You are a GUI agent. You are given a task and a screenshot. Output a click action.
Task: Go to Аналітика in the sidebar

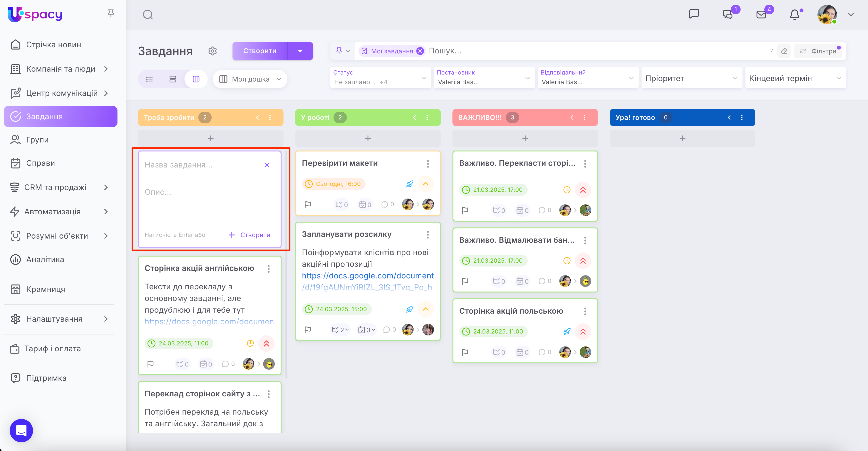(x=45, y=259)
